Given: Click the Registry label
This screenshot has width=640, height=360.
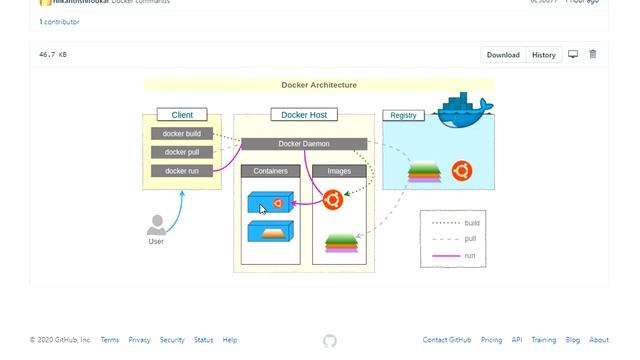Looking at the screenshot, I should (x=403, y=116).
